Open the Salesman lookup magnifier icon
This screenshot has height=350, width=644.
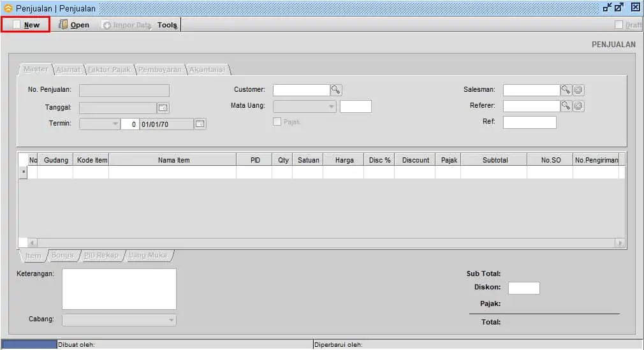pyautogui.click(x=566, y=89)
